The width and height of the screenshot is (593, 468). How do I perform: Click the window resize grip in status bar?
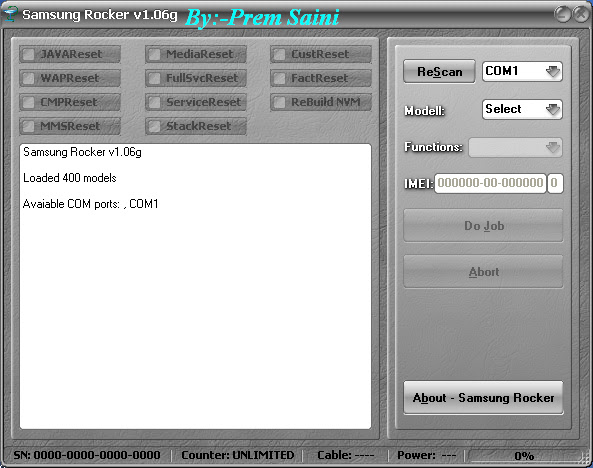(585, 458)
